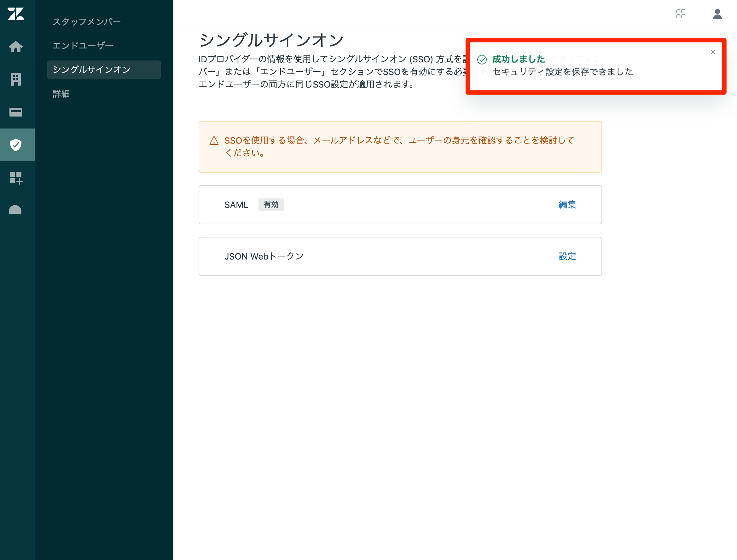Click the セキュリティ設定を保存できました message
The image size is (737, 560).
[x=562, y=72]
